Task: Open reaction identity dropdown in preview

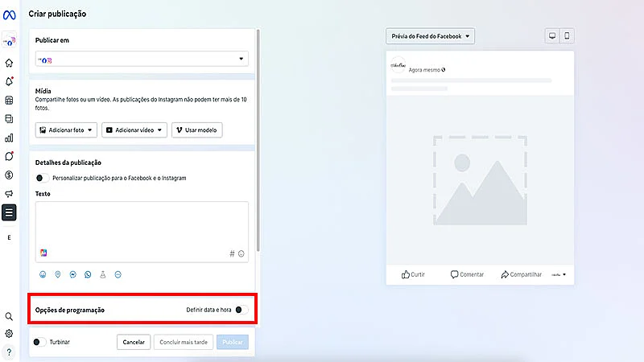Action: coord(559,274)
